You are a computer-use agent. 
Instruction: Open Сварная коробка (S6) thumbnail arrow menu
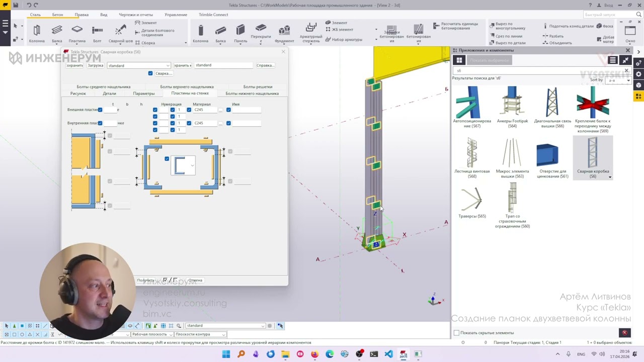tap(610, 177)
